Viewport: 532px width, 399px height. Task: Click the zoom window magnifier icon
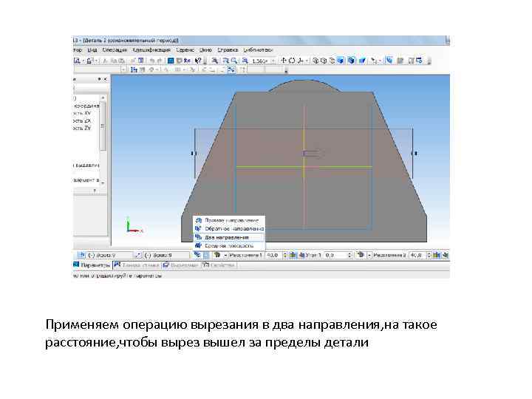point(225,61)
